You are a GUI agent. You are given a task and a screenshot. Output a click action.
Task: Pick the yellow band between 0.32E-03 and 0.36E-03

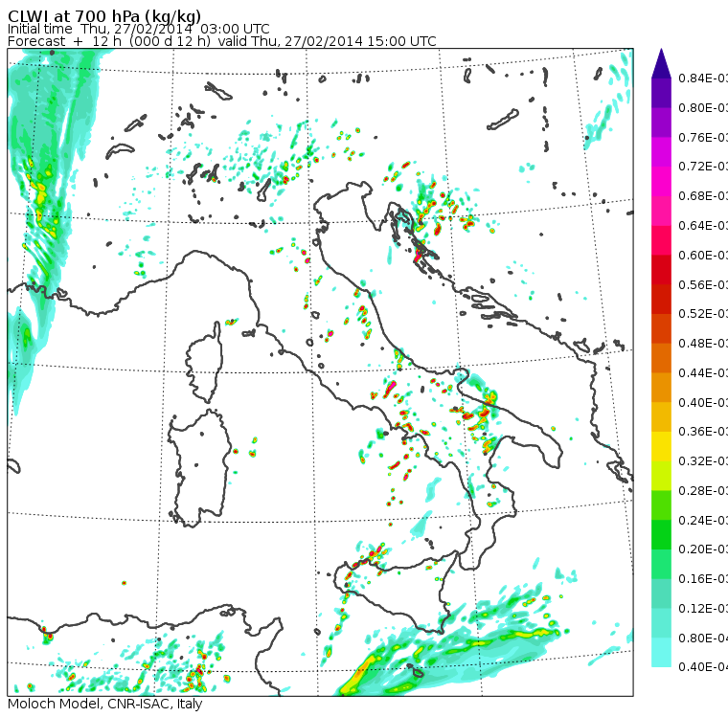pos(661,446)
